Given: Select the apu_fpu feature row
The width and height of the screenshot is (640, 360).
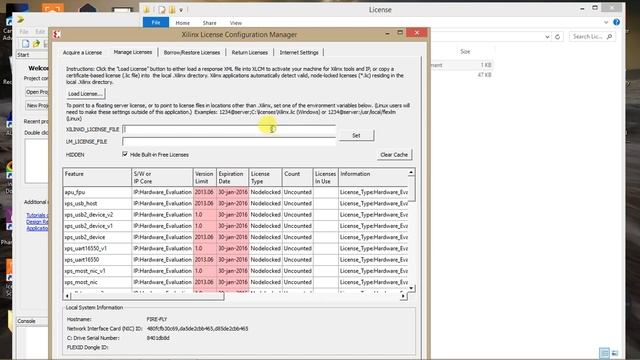Looking at the screenshot, I should pos(236,192).
